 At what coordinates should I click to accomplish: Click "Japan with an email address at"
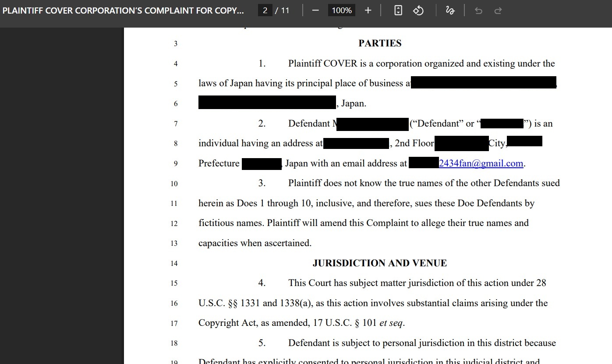[346, 163]
